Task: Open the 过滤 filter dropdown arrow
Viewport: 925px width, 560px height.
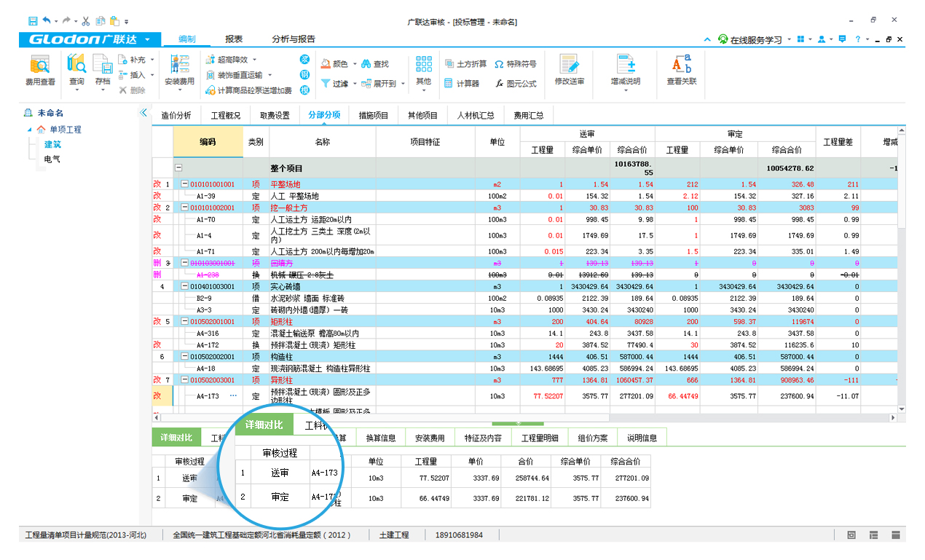Action: coord(355,84)
